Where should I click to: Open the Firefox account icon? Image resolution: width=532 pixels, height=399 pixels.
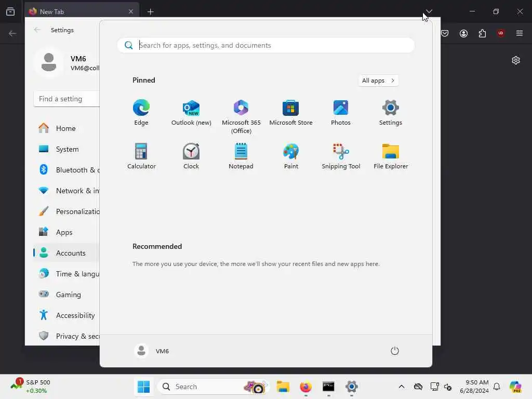tap(463, 33)
